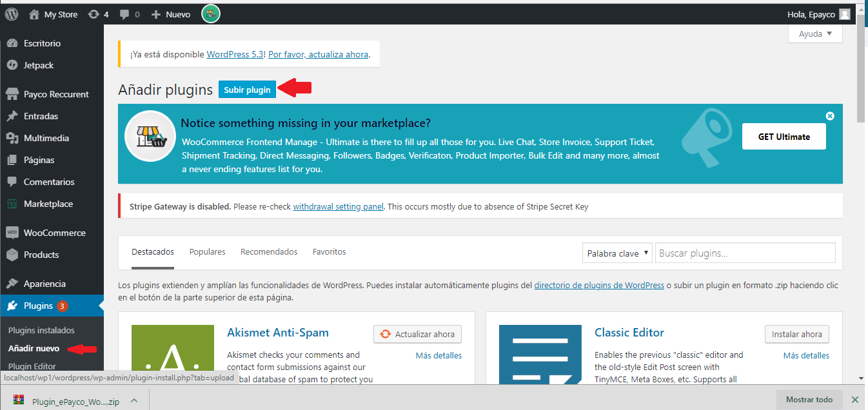Screen dimensions: 868x410
Task: Click the Jetpack sidebar icon
Action: pos(12,65)
